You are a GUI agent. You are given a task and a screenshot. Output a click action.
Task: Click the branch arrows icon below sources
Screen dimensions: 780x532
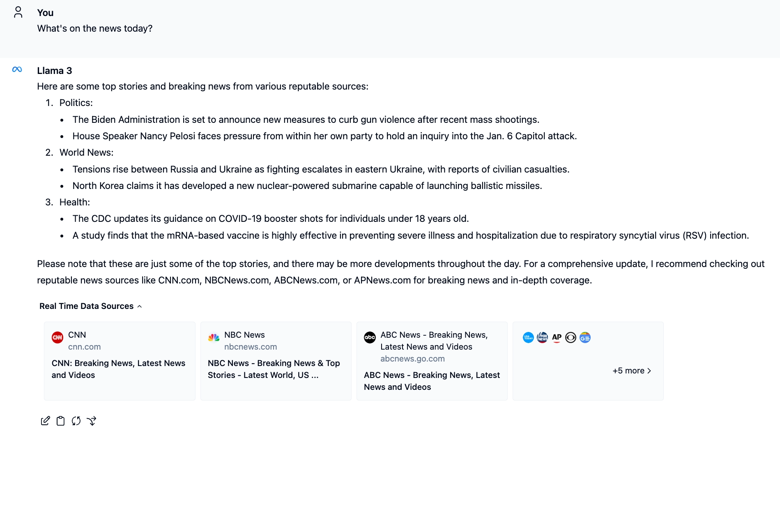(92, 421)
